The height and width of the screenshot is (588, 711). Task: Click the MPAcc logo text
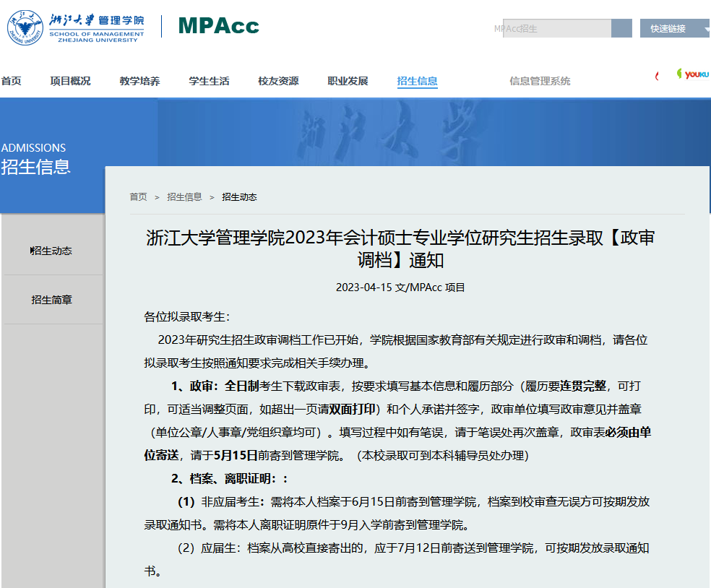218,27
